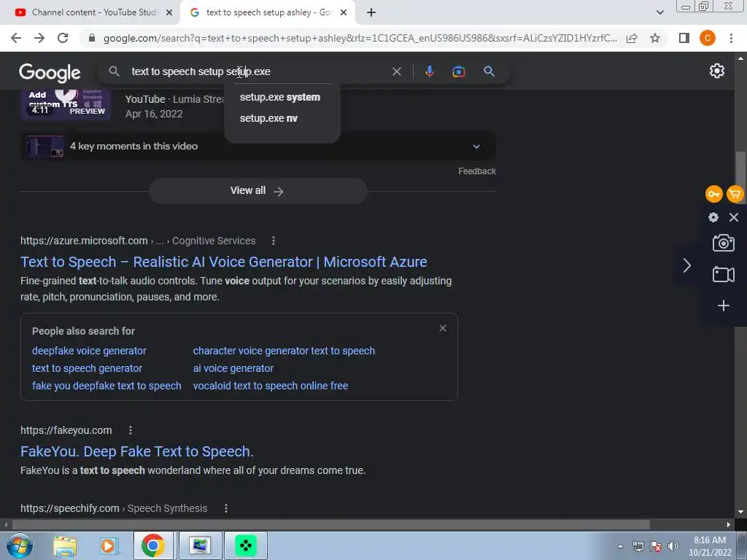The image size is (747, 560).
Task: Click the View all button
Action: tap(258, 191)
